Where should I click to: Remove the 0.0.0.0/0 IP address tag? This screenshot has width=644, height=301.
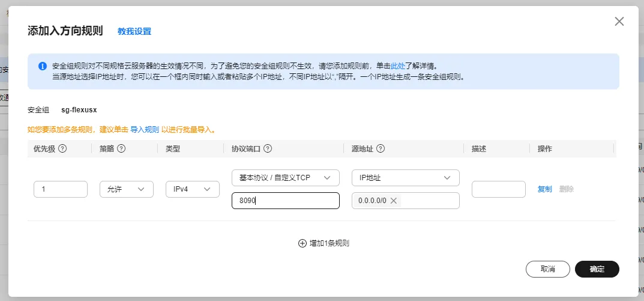pyautogui.click(x=394, y=201)
